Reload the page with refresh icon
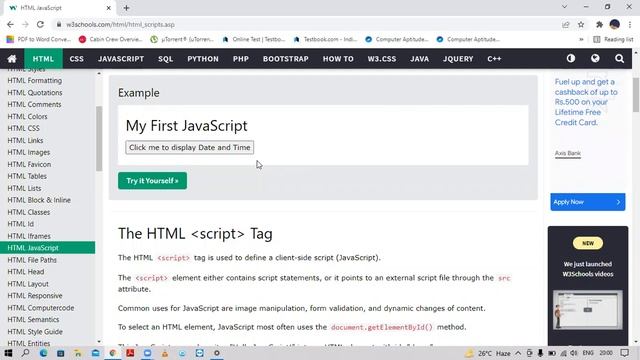The width and height of the screenshot is (640, 360). pos(40,24)
